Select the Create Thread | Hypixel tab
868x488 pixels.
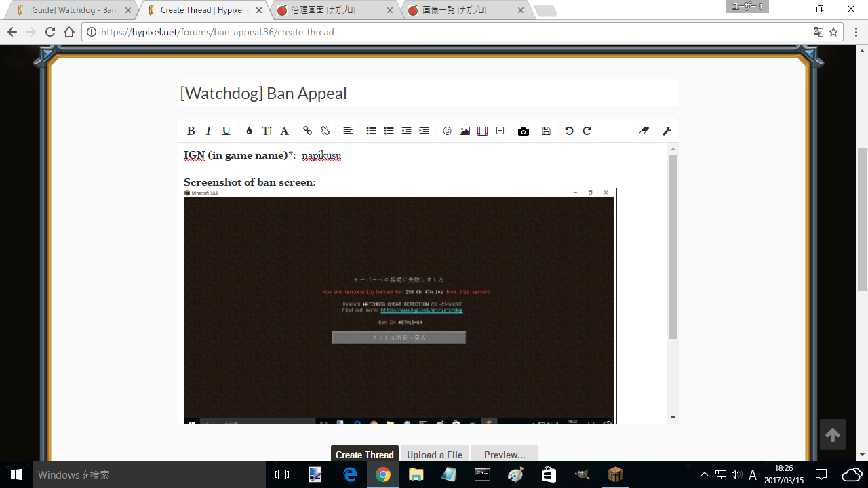(204, 10)
